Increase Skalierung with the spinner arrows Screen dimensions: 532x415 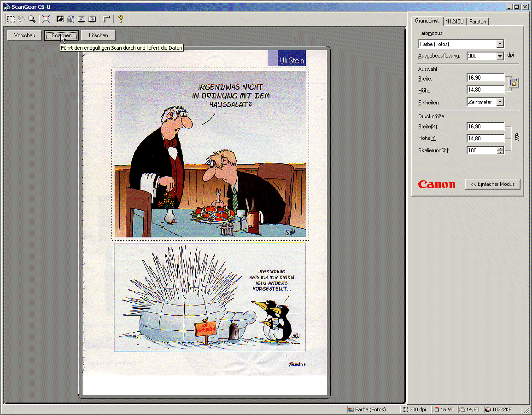coord(500,149)
